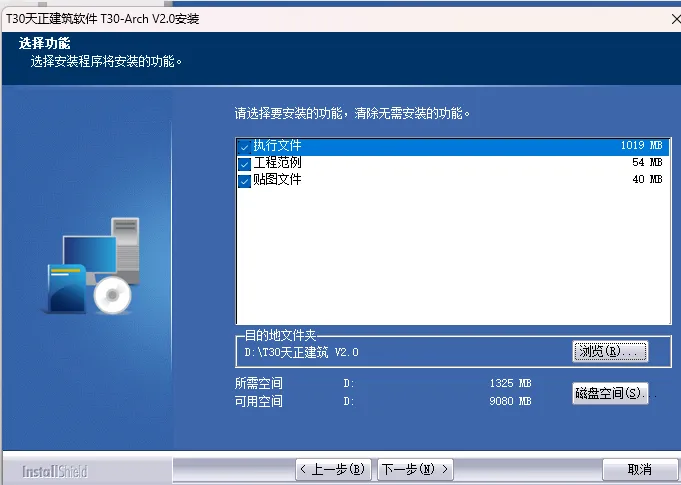Go back with 上一步(B) button
Image resolution: width=681 pixels, height=485 pixels.
coord(333,469)
